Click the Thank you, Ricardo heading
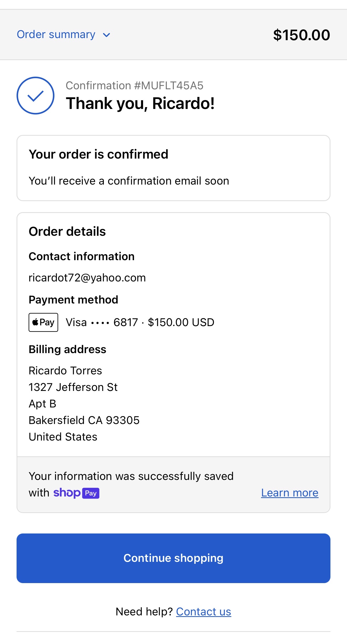The width and height of the screenshot is (347, 644). tap(140, 103)
